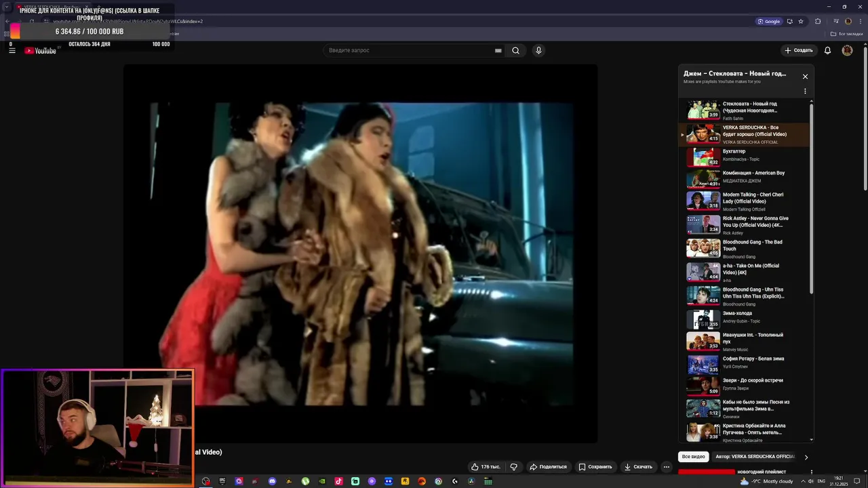This screenshot has width=868, height=488.
Task: Open Зима-холода by Andrey Gubin
Action: pyautogui.click(x=744, y=319)
